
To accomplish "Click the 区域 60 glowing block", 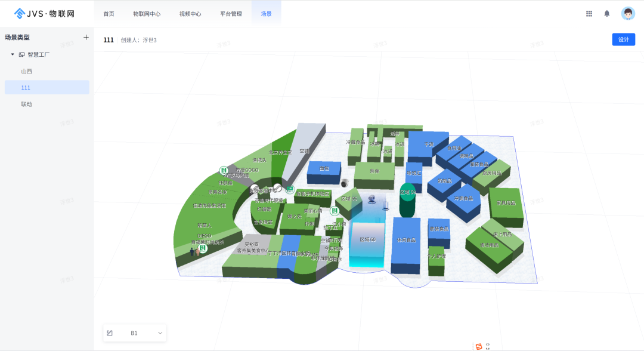I will coord(367,245).
